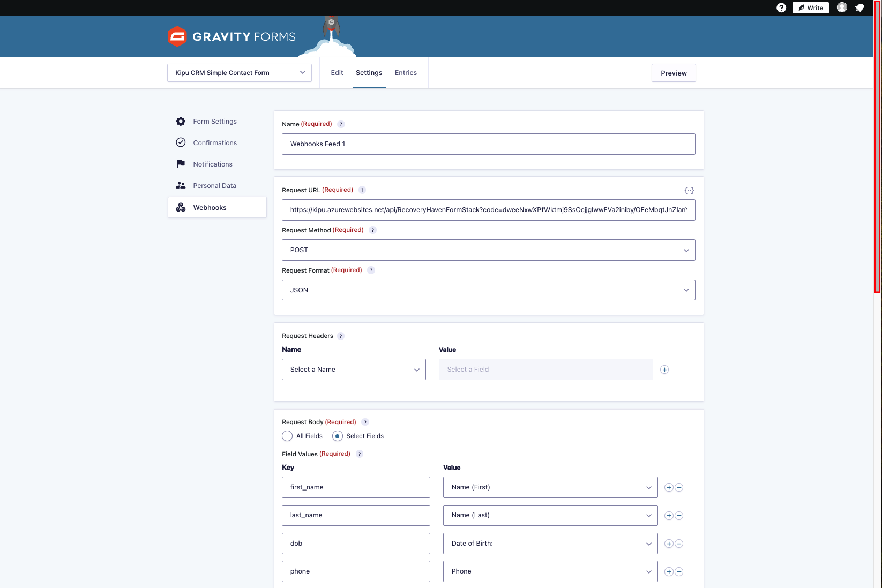This screenshot has height=588, width=882.
Task: Open the Kipu CRM Simple Contact Form selector
Action: point(239,73)
